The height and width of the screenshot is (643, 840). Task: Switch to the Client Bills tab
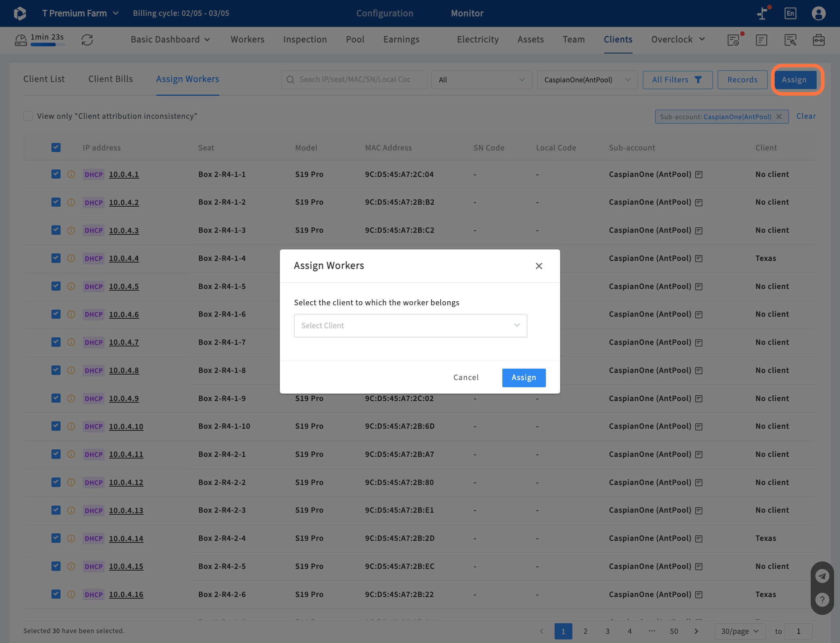coord(110,79)
